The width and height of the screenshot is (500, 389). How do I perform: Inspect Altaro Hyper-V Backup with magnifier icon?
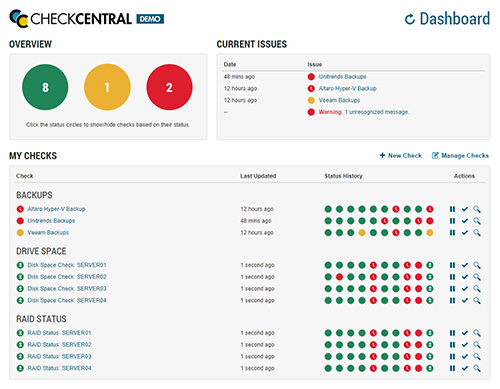point(477,209)
